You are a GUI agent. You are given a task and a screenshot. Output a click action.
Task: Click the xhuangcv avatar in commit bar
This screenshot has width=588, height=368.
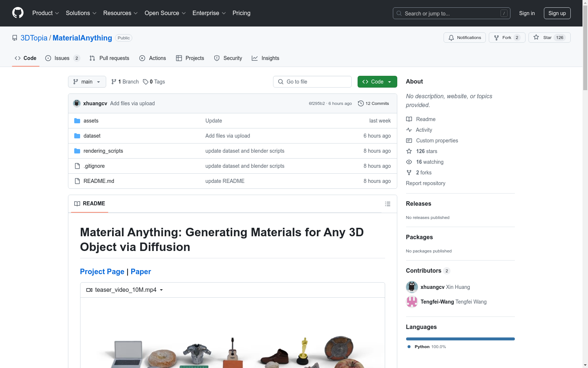(x=77, y=103)
